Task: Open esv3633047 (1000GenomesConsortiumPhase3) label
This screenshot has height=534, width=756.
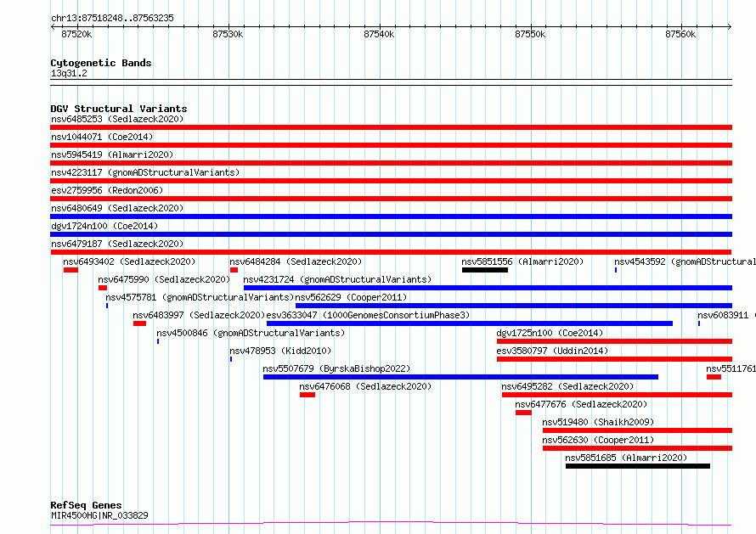Action: (368, 315)
